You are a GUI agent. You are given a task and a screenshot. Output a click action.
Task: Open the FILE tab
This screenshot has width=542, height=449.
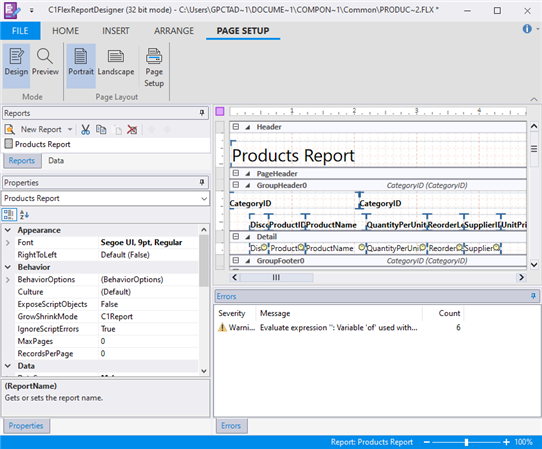(x=20, y=31)
